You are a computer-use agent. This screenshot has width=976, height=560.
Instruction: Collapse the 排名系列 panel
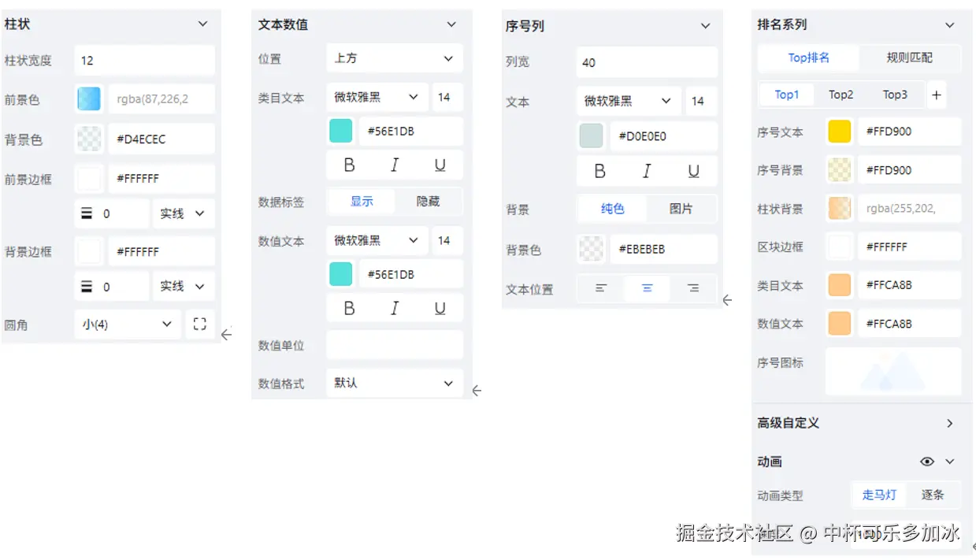(950, 25)
